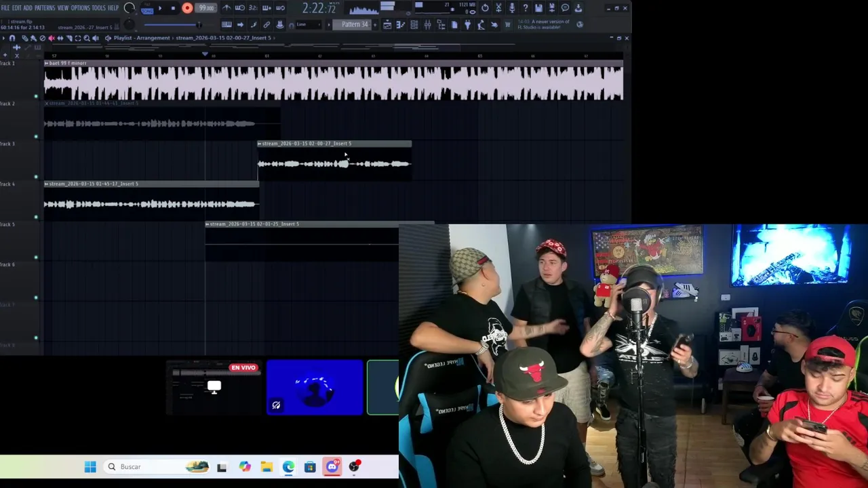This screenshot has height=488, width=868.
Task: Toggle the overdub recording icon
Action: (x=267, y=8)
